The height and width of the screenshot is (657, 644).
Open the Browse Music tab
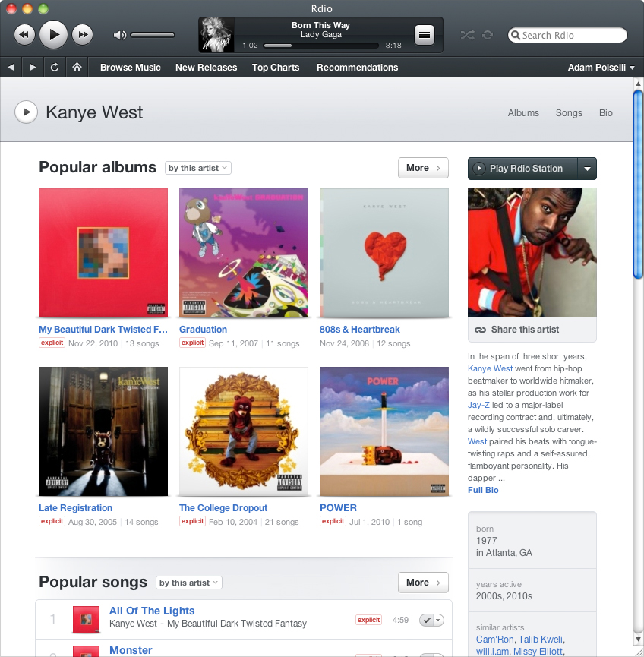(x=131, y=68)
